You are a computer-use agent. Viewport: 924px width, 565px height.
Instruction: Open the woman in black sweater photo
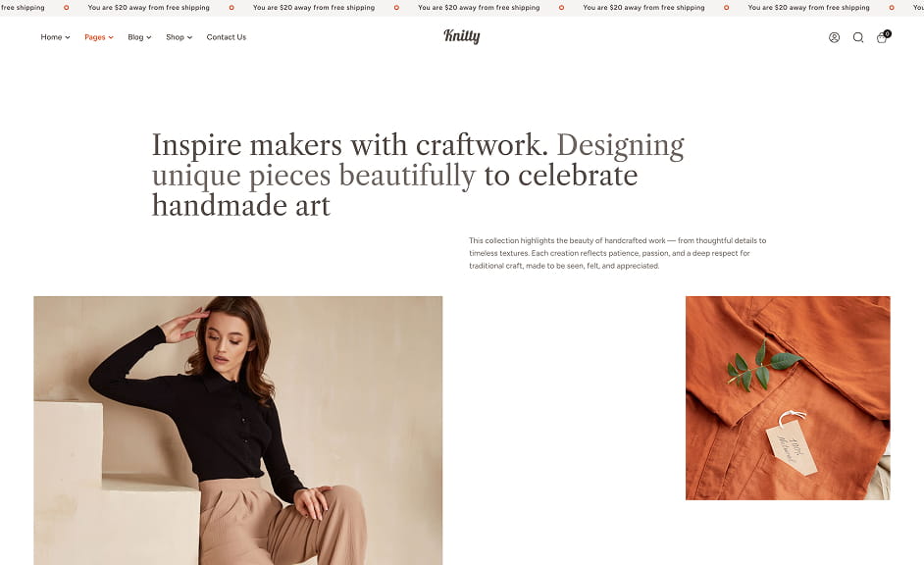tap(238, 430)
